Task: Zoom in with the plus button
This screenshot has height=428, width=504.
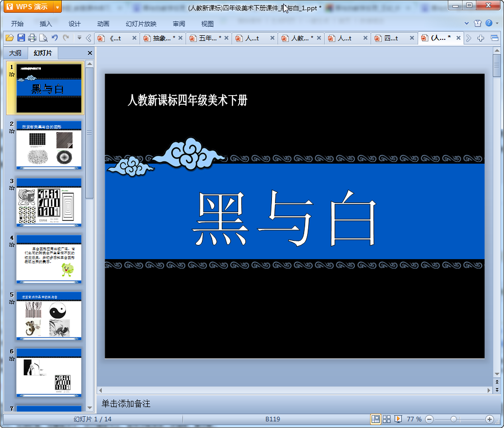Action: click(x=490, y=419)
